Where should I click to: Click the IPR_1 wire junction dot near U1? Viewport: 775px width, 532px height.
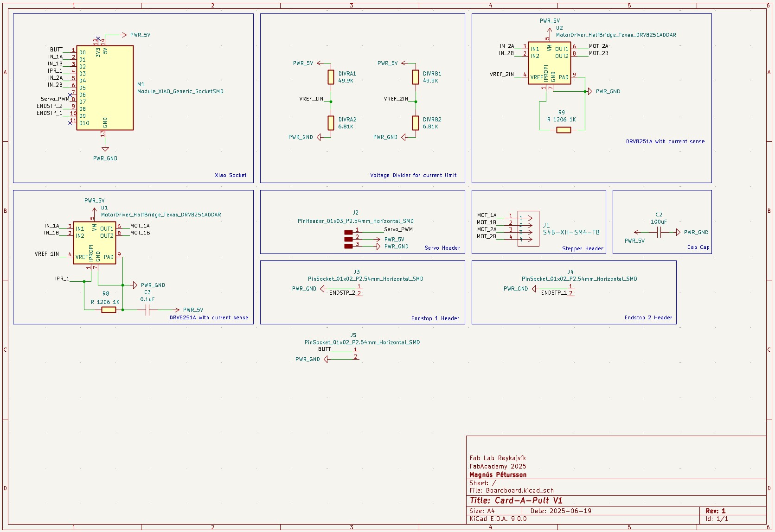click(84, 281)
